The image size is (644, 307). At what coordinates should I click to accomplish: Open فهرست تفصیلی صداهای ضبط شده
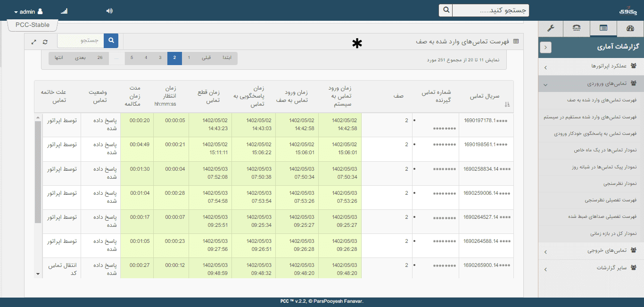[603, 217]
